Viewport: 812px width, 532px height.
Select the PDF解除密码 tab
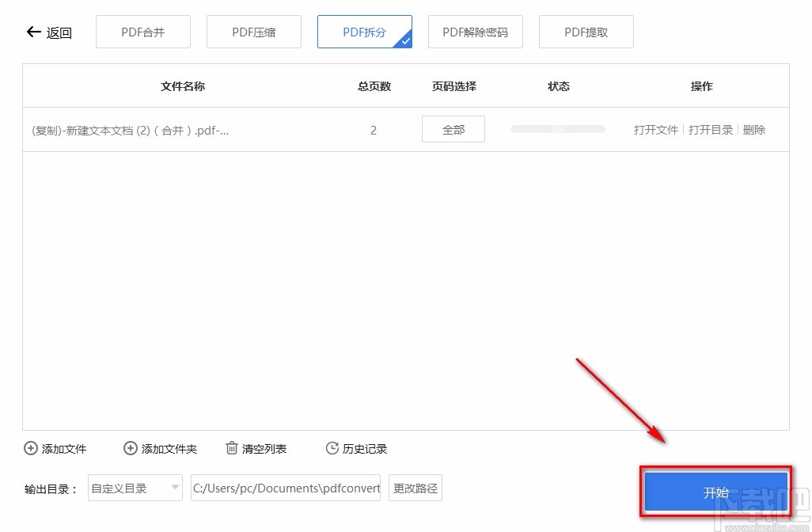pyautogui.click(x=475, y=32)
